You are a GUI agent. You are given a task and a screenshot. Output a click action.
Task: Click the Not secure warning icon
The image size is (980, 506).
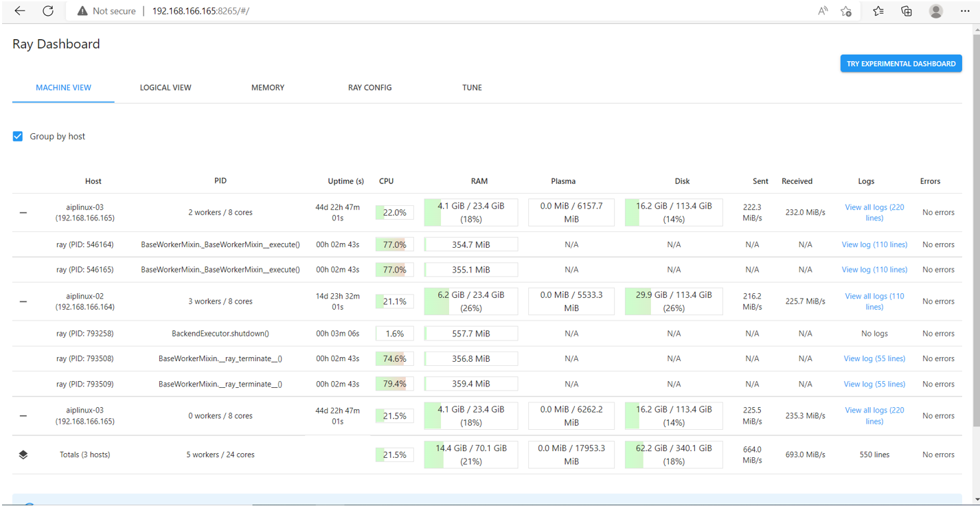pos(82,11)
